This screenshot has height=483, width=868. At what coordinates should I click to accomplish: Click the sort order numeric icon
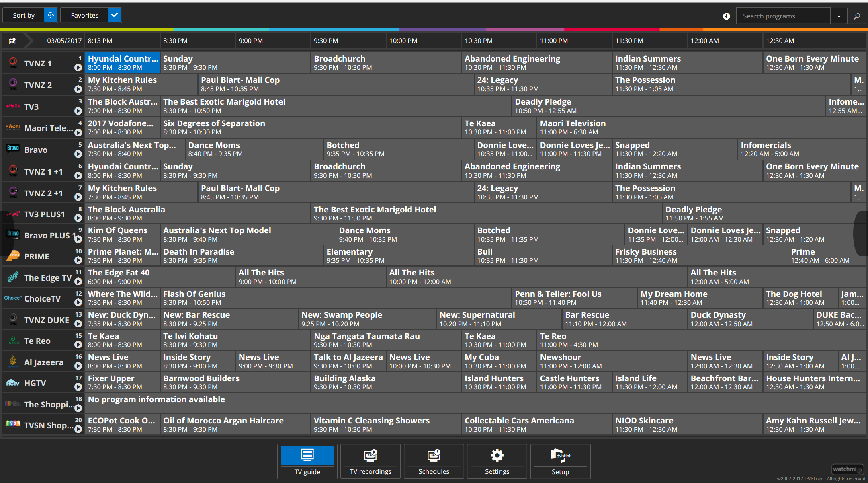pos(51,15)
